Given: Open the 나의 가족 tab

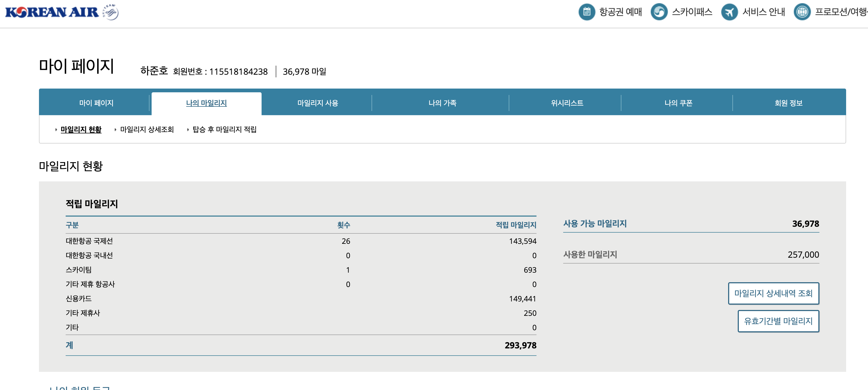Looking at the screenshot, I should point(442,103).
